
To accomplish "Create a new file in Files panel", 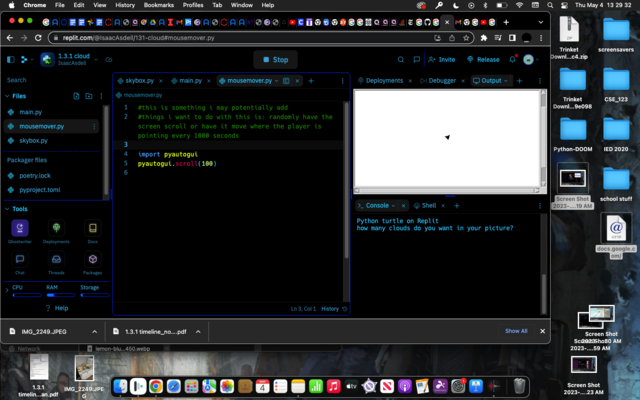I will tap(76, 96).
